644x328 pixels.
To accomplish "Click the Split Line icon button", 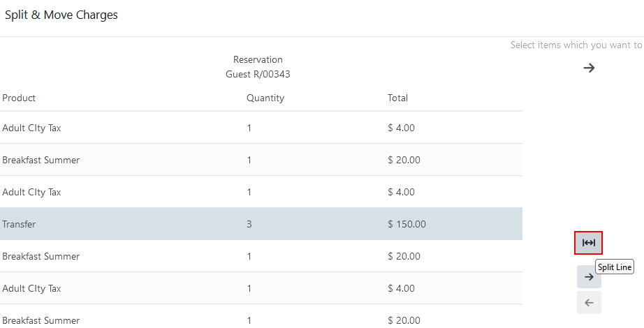I will coord(589,243).
